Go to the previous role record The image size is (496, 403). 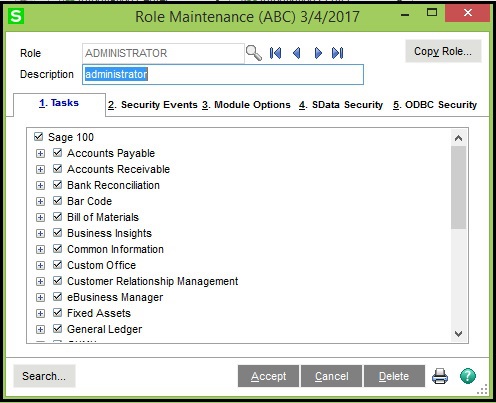pos(297,53)
